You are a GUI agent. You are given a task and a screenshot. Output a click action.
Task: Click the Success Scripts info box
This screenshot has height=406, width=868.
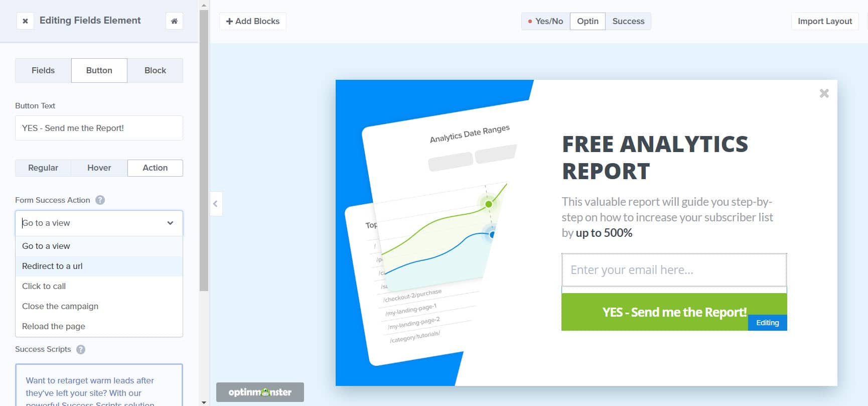(x=99, y=385)
